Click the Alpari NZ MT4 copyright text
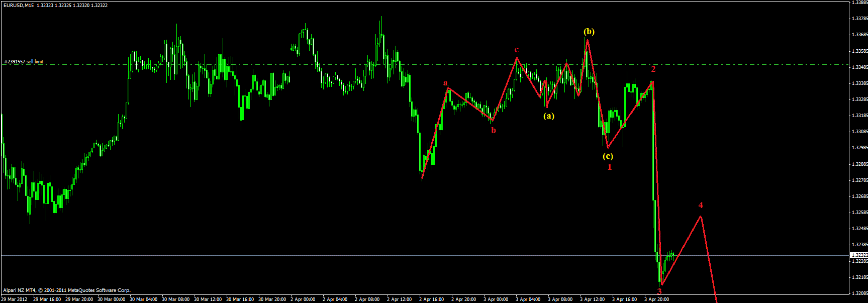This screenshot has width=868, height=303. click(x=67, y=290)
